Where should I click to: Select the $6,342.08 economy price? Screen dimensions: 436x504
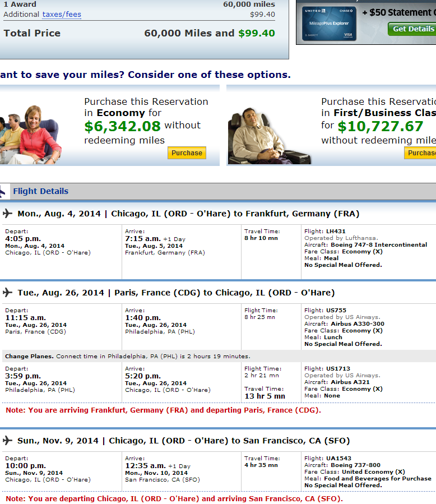click(122, 126)
